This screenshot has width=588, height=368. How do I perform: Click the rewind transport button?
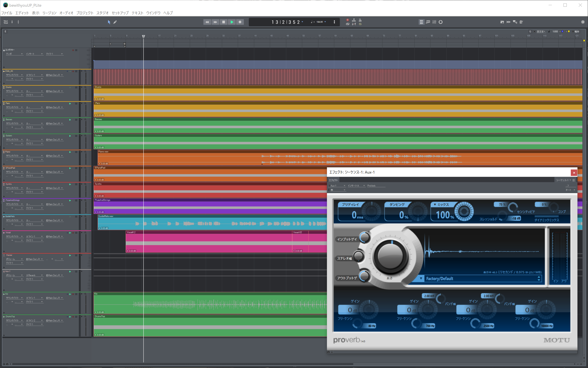pyautogui.click(x=207, y=22)
